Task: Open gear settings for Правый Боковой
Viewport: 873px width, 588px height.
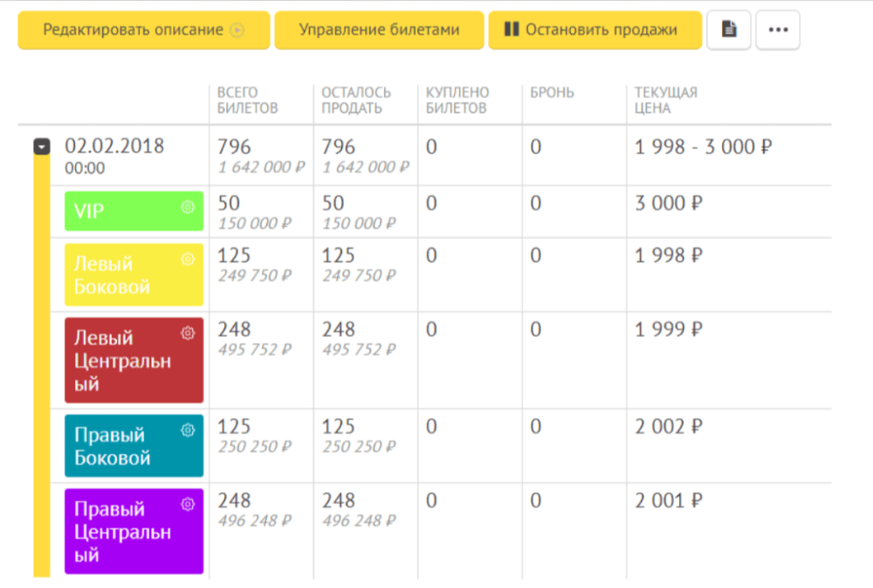Action: click(x=189, y=430)
